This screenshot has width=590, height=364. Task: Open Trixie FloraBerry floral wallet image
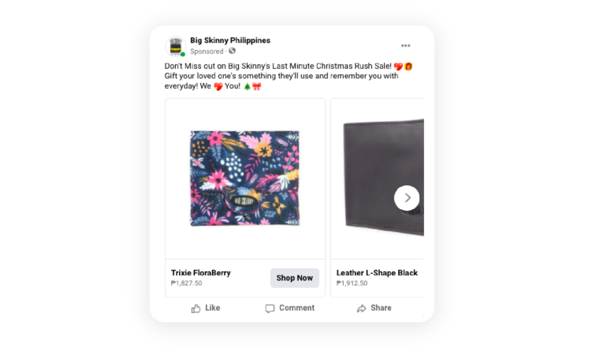coord(245,178)
